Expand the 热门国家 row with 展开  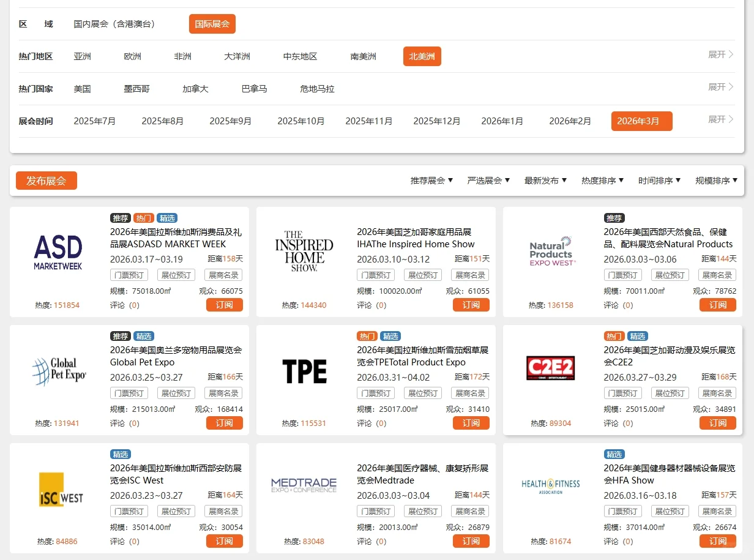(721, 87)
